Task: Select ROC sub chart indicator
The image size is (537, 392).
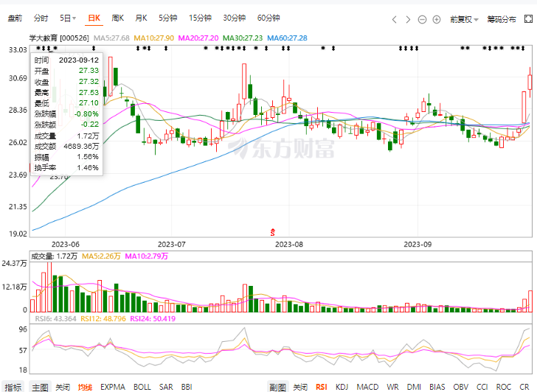Action: coord(504,387)
